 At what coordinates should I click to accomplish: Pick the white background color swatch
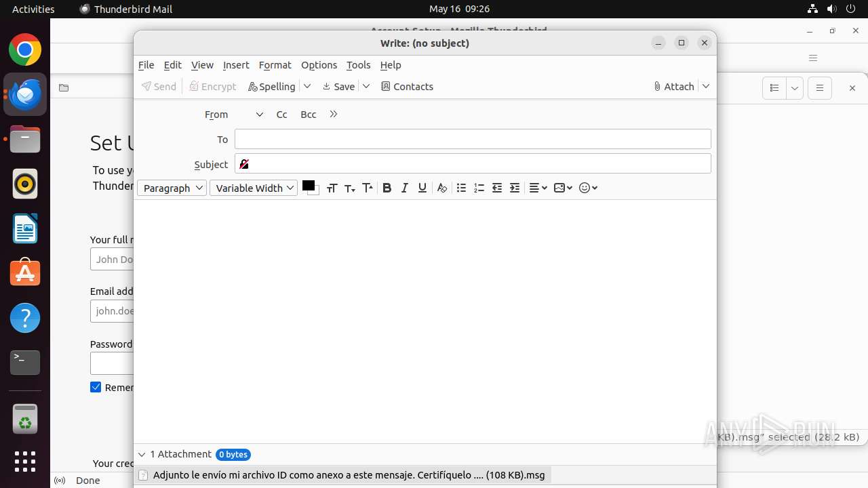tap(315, 192)
